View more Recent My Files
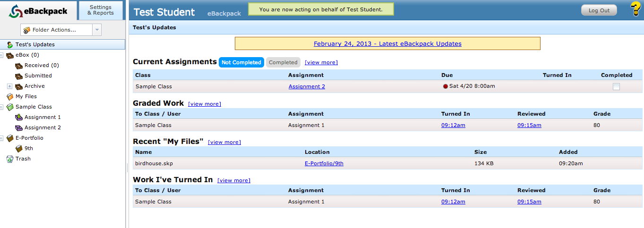Screen dimensions: 644x228 click(224, 142)
